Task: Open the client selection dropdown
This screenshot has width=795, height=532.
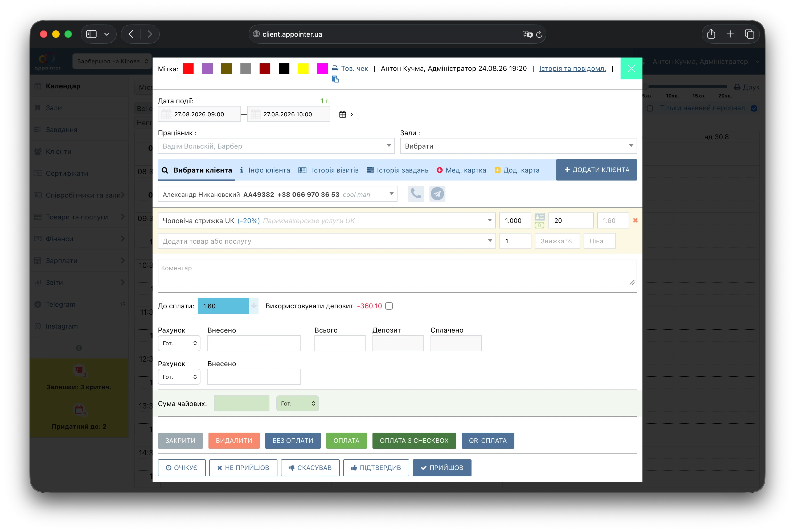Action: tap(277, 194)
